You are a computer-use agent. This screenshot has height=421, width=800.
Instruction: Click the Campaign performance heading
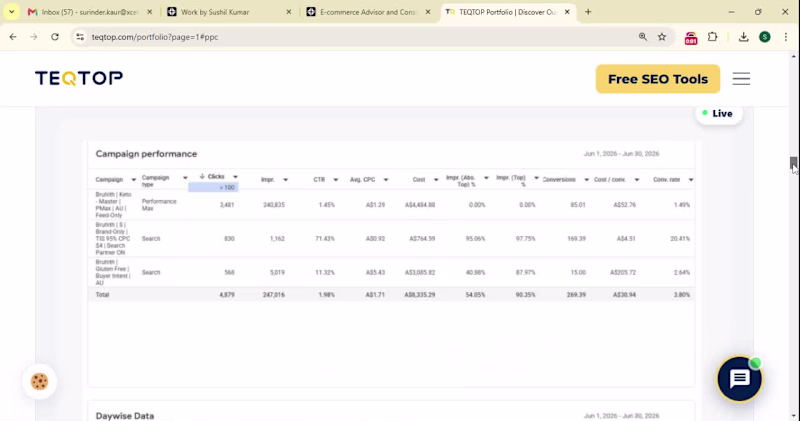(146, 154)
